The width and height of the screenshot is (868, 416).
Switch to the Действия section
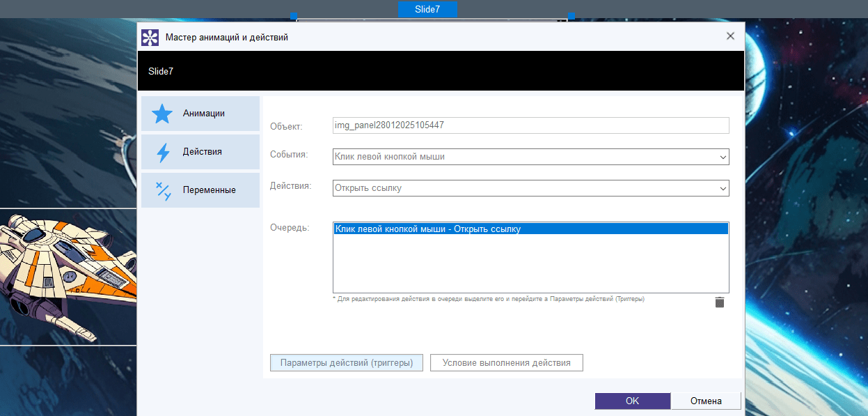tap(200, 152)
